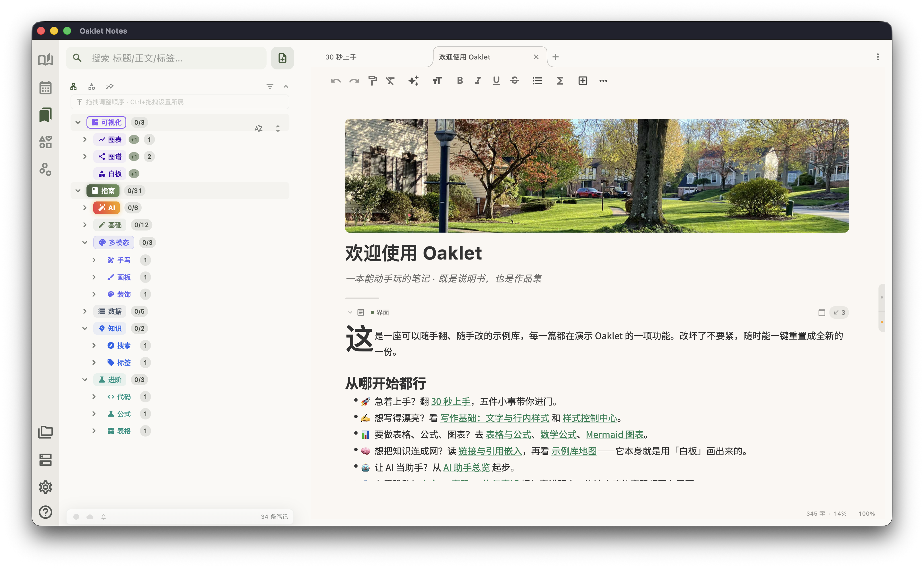
Task: Redo the last undone edit
Action: [x=354, y=81]
